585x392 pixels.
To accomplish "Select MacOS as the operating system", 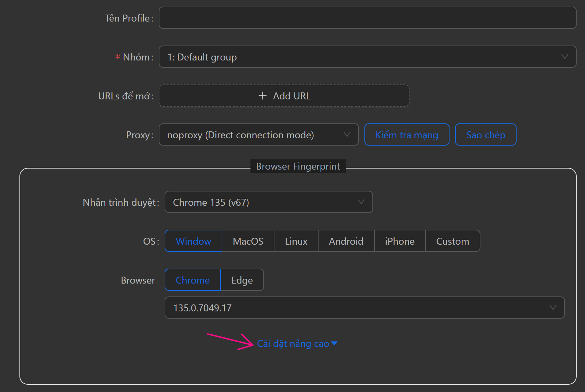I will point(248,241).
